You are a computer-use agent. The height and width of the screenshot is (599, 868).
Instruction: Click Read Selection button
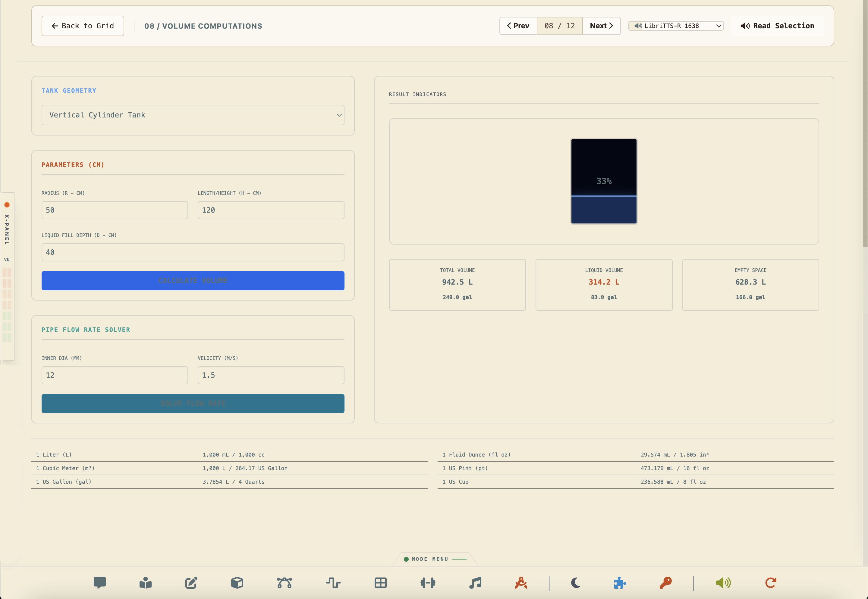point(778,26)
